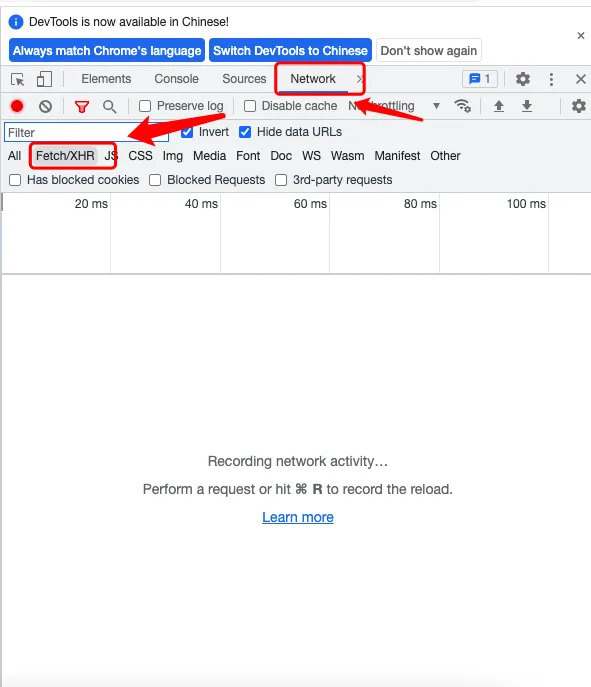Open network conditions Wi-Fi gear icon
This screenshot has height=687, width=591.
463,106
